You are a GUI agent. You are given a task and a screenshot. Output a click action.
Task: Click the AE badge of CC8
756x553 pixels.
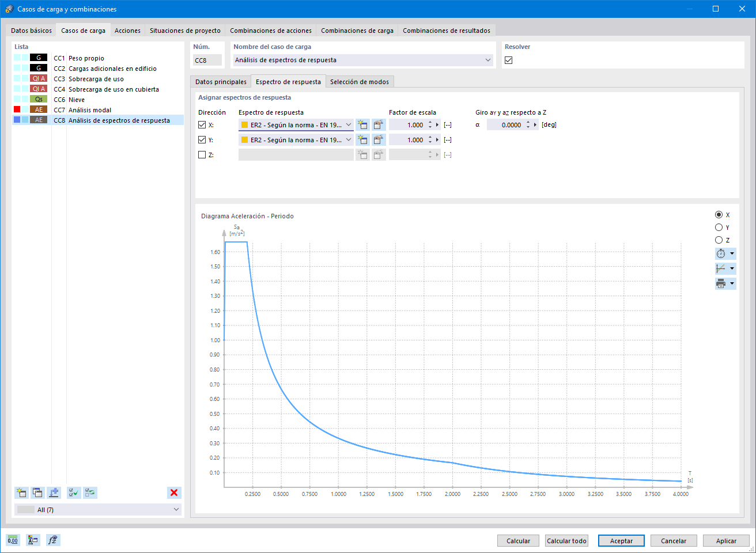point(39,120)
